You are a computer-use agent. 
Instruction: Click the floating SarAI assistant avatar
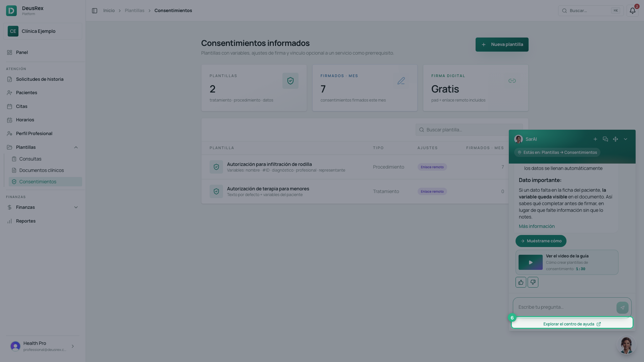pyautogui.click(x=626, y=345)
